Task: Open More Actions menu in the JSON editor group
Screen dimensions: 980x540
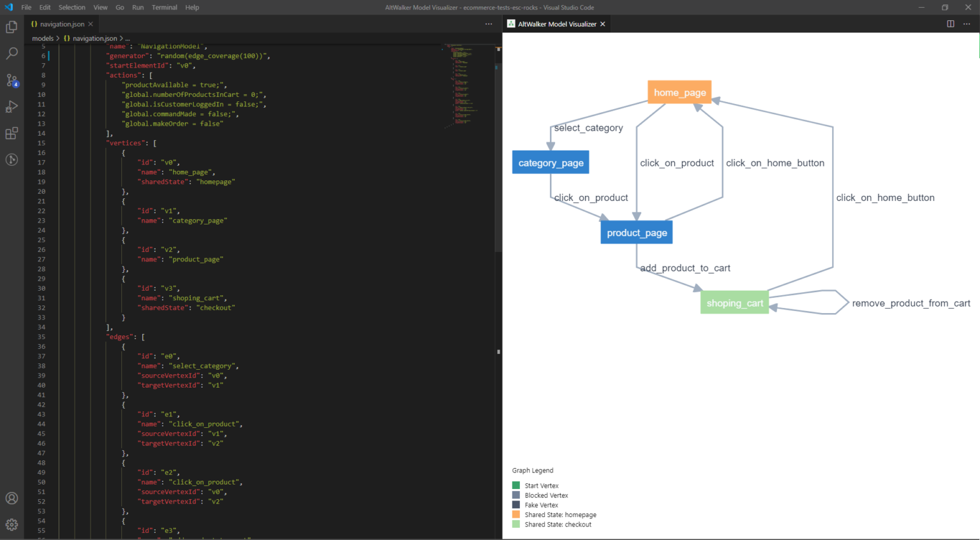Action: click(489, 23)
